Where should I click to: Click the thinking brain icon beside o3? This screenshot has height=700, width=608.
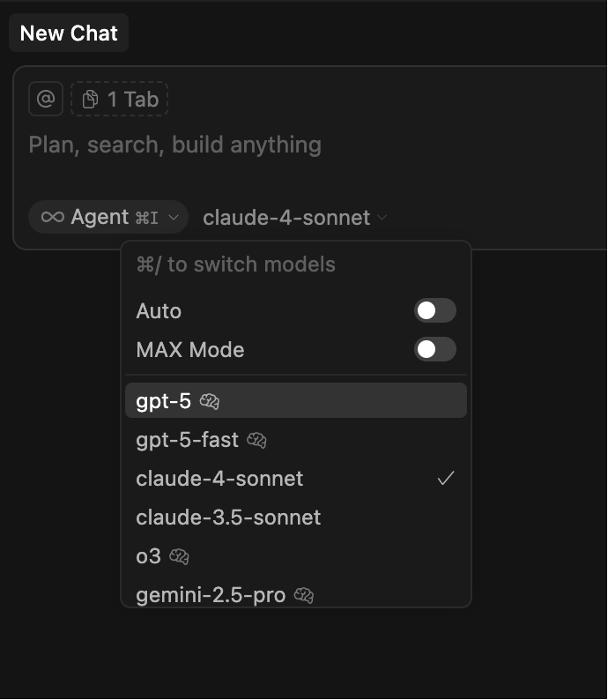(179, 556)
